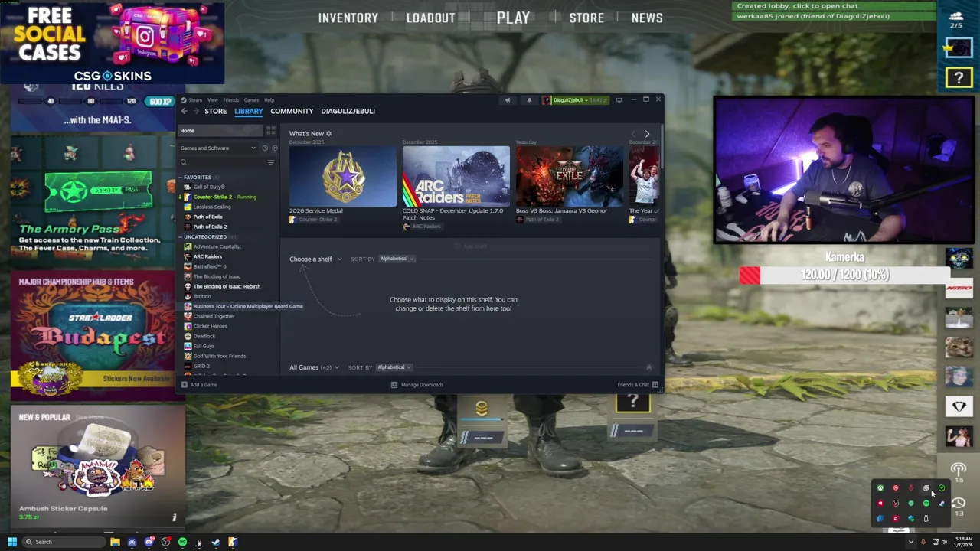Open Boss VS Boss Jamanra news thumbnail

569,177
